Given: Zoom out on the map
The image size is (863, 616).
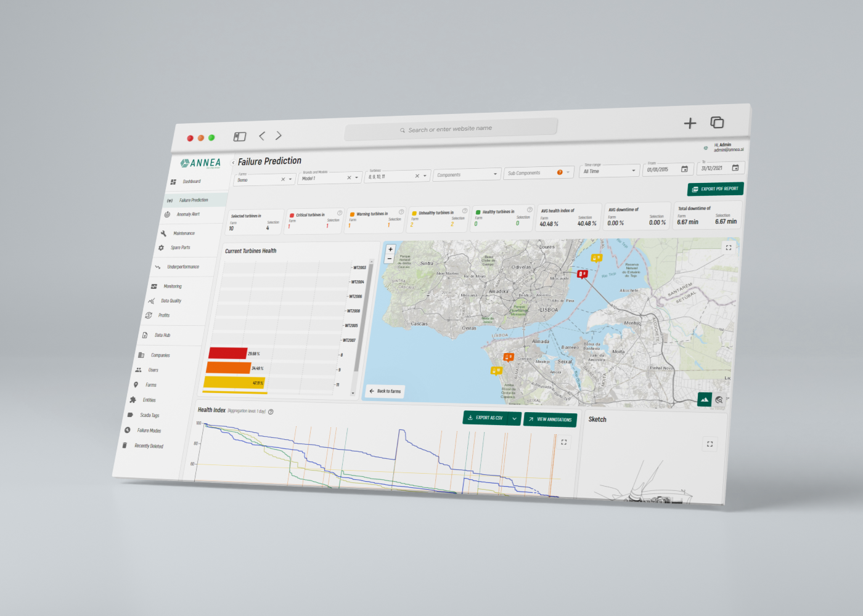Looking at the screenshot, I should (390, 259).
